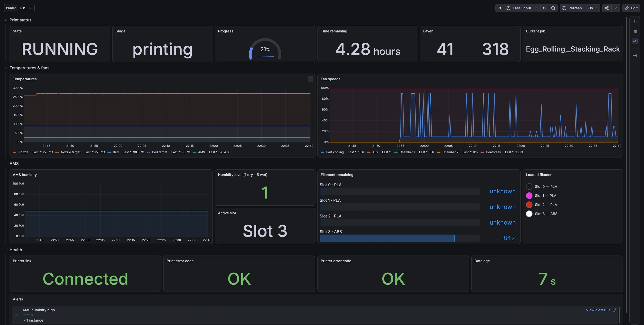Open the outline list icon in sidebar
The image size is (644, 325).
[635, 31]
